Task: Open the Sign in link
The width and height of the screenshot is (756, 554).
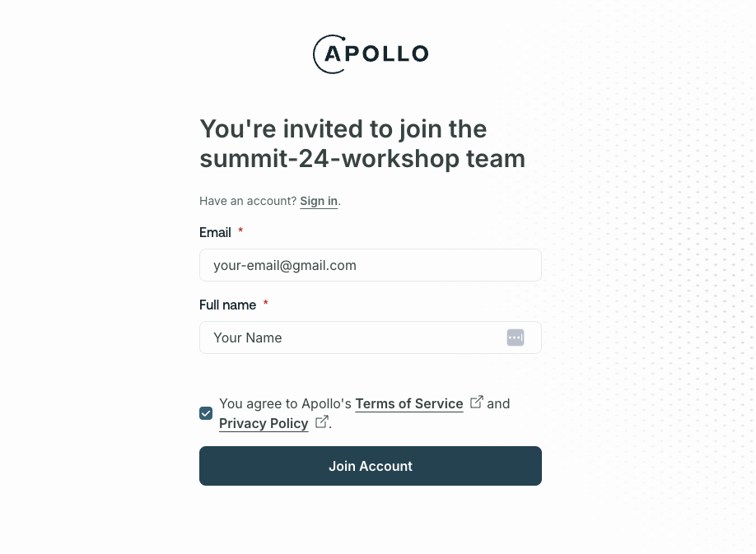Action: tap(319, 201)
